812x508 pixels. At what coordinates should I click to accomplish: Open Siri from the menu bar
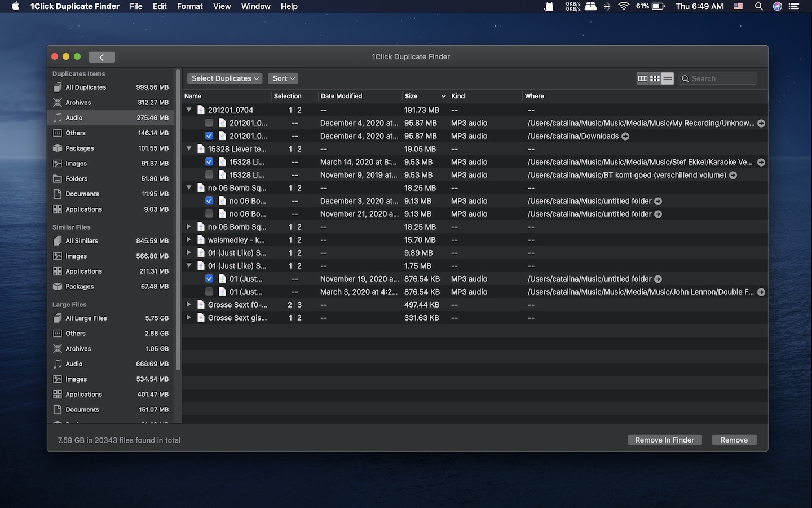[x=778, y=6]
